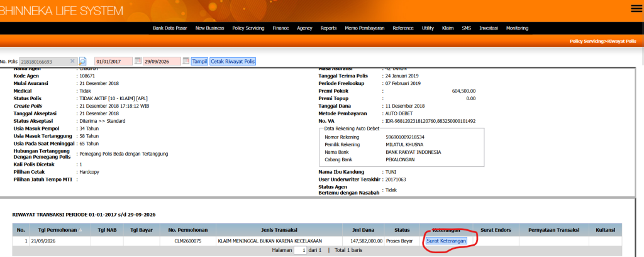Open calendar picker for end date 29/09/2026
644x257 pixels.
click(186, 61)
